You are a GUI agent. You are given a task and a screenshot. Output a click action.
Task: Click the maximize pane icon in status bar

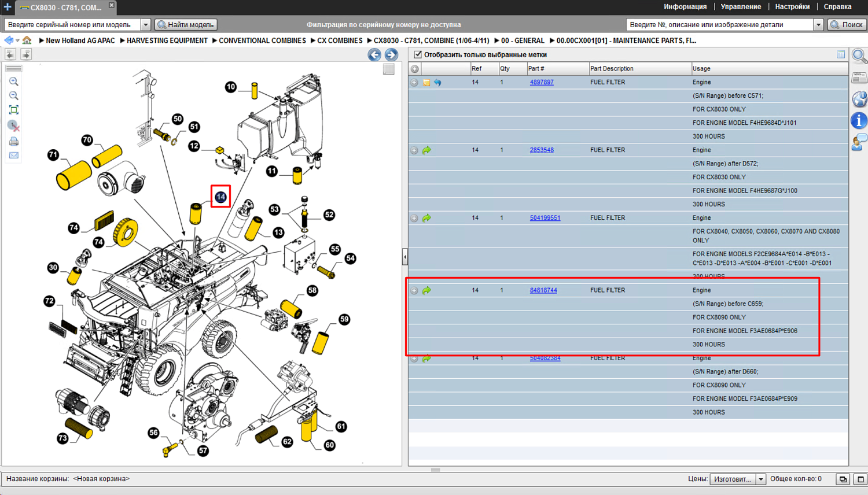[860, 479]
